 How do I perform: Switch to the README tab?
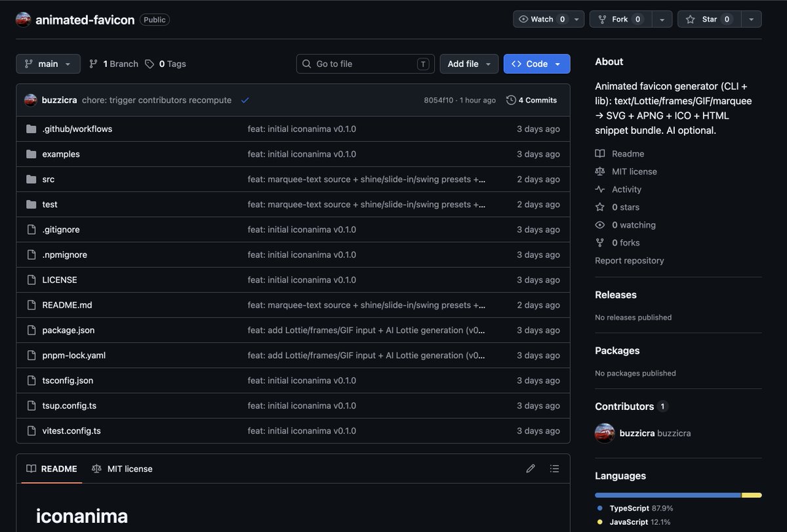[52, 468]
